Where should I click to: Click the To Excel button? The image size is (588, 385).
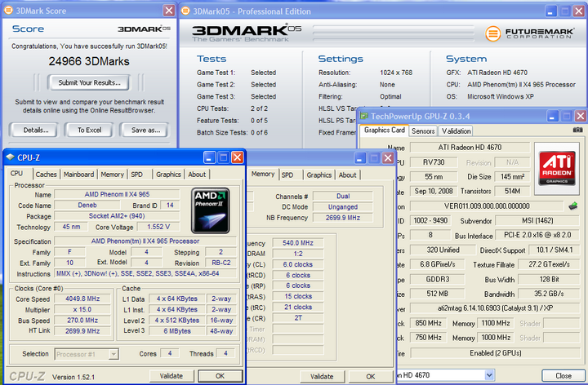(89, 130)
